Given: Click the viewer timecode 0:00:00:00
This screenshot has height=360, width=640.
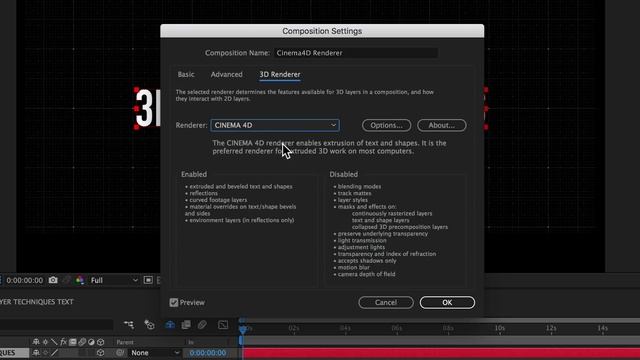Looking at the screenshot, I should tap(24, 280).
